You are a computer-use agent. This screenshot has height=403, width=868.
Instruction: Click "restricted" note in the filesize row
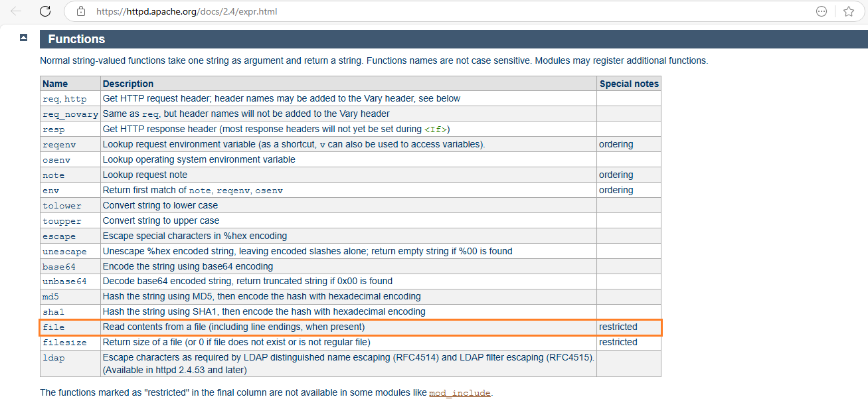click(618, 343)
